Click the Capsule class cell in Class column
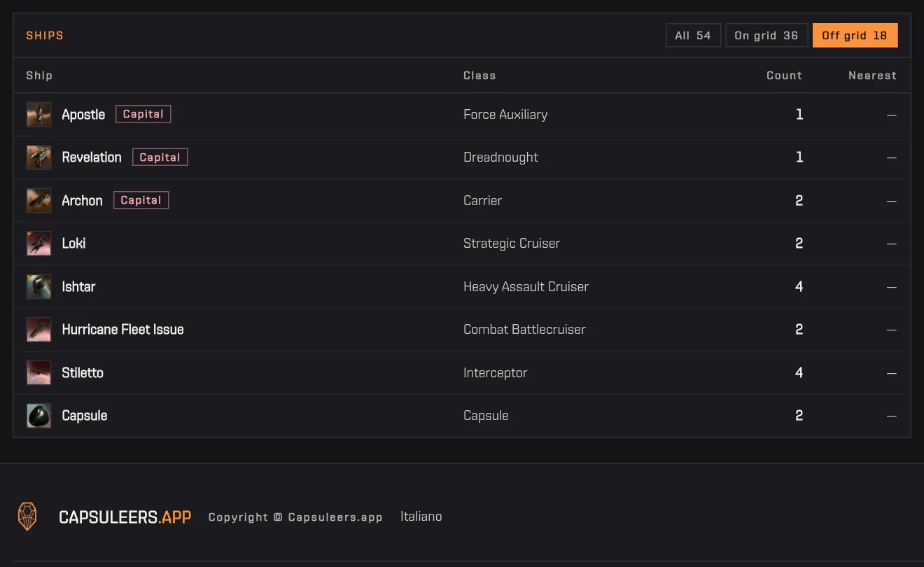 coord(486,416)
